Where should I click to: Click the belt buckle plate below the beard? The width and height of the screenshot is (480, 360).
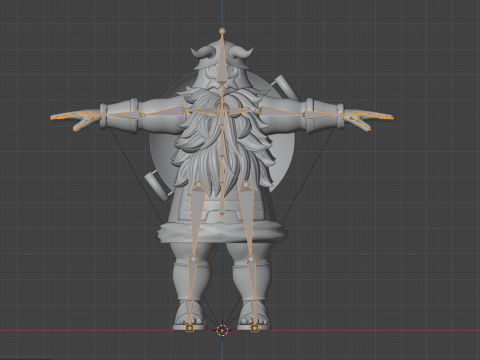click(x=222, y=215)
